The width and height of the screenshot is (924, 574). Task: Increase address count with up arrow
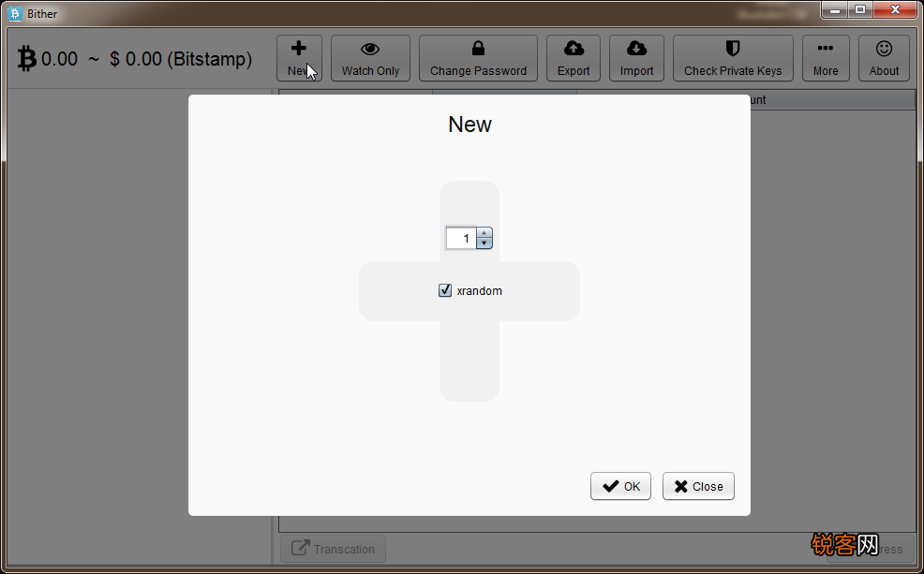[x=484, y=233]
